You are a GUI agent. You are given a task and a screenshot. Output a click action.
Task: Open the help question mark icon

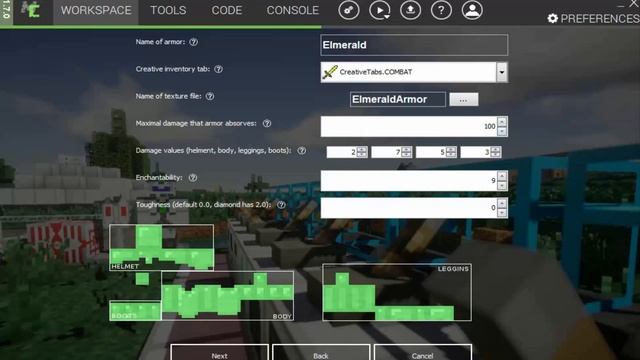[x=441, y=10]
